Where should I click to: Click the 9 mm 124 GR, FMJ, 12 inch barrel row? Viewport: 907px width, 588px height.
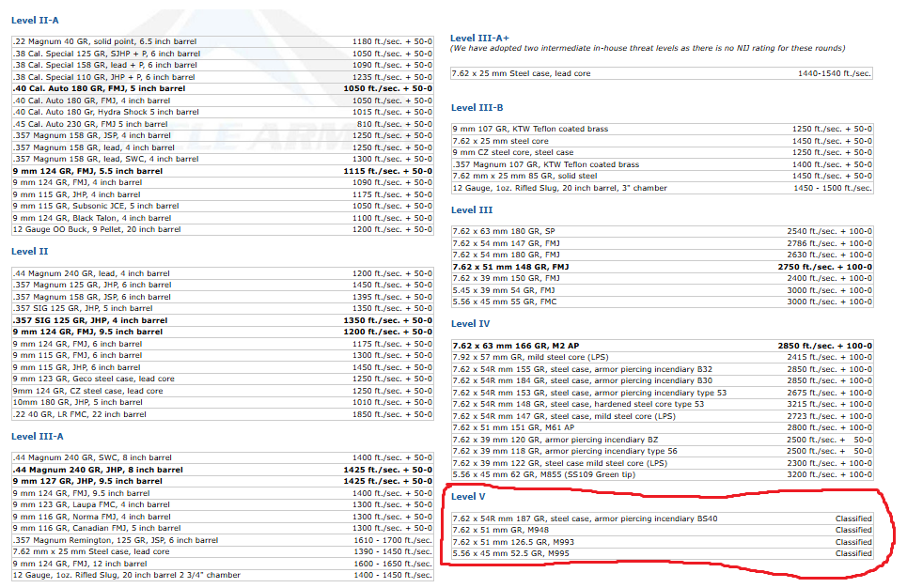223,564
